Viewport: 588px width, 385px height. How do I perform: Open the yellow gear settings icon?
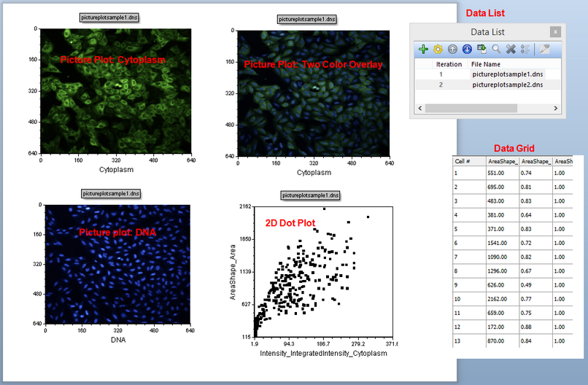tap(438, 50)
